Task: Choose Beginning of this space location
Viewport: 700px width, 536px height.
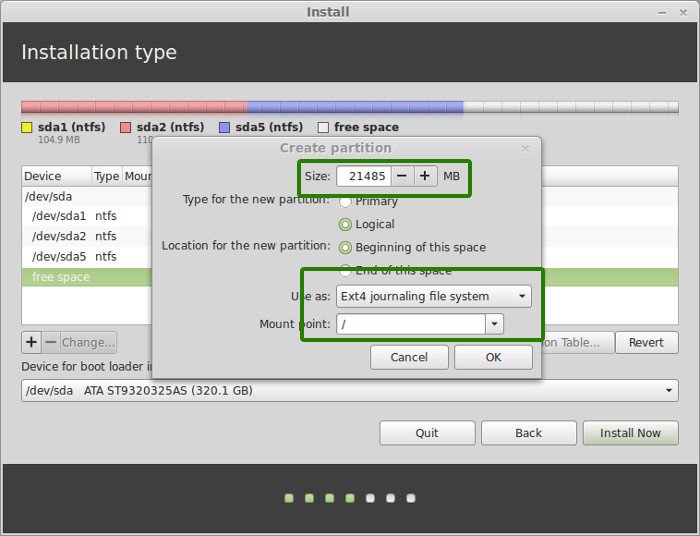Action: (x=346, y=247)
